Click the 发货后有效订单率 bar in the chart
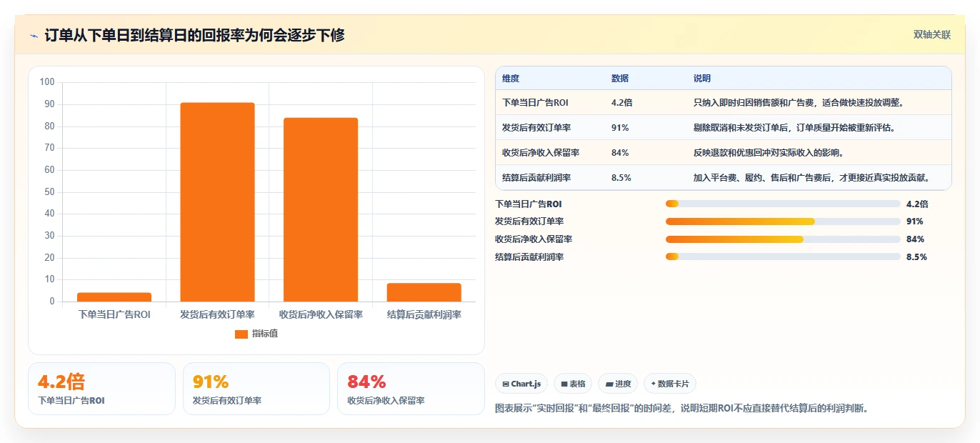Image resolution: width=980 pixels, height=443 pixels. click(217, 202)
